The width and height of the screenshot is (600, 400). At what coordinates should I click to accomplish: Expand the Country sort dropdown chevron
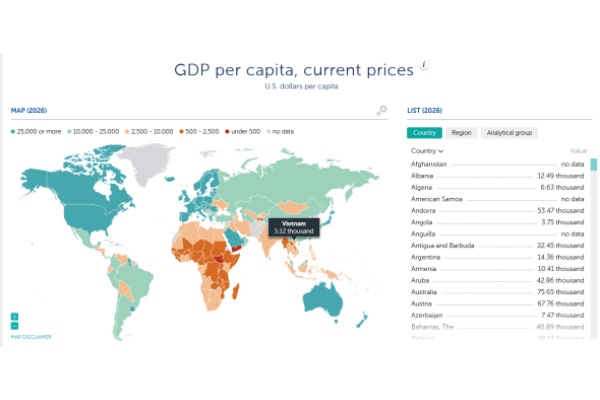click(441, 151)
